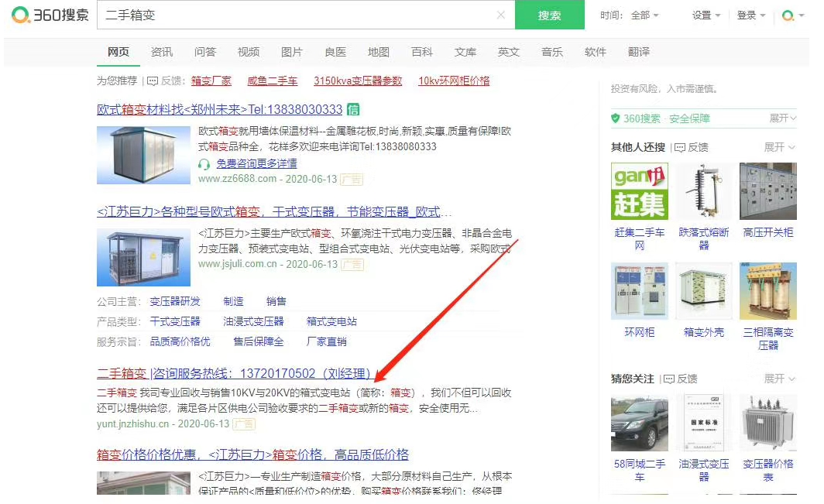The height and width of the screenshot is (504, 824).
Task: Open the 音乐 tab
Action: 552,52
